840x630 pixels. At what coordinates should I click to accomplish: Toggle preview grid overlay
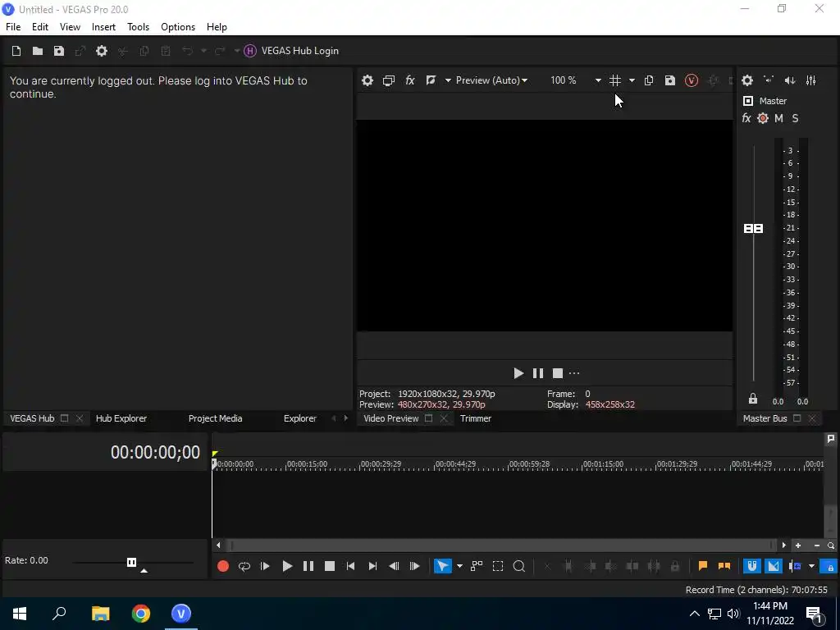point(615,80)
